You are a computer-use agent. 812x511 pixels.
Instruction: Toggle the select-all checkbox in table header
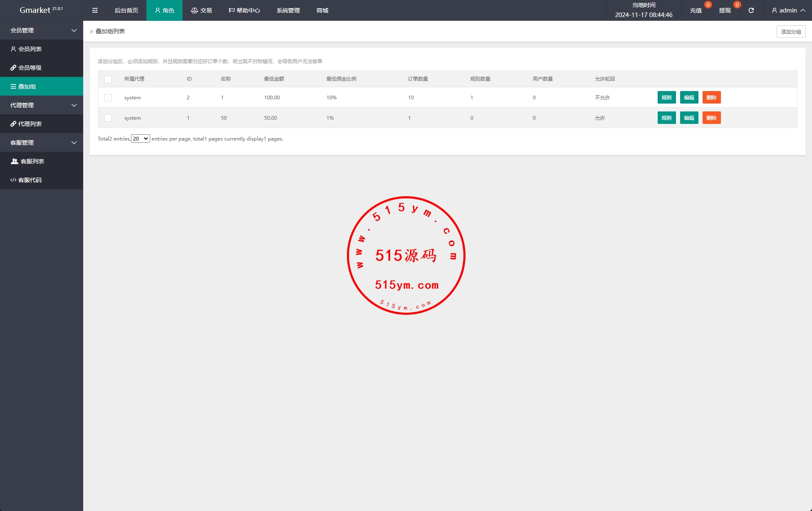tap(108, 79)
